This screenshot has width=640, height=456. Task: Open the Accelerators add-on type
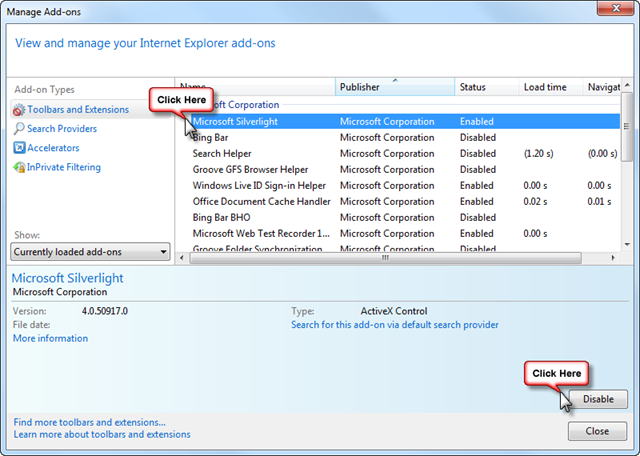pyautogui.click(x=53, y=148)
